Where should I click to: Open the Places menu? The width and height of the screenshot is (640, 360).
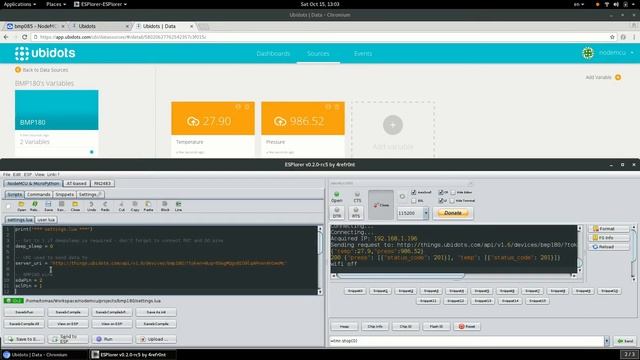(x=56, y=4)
